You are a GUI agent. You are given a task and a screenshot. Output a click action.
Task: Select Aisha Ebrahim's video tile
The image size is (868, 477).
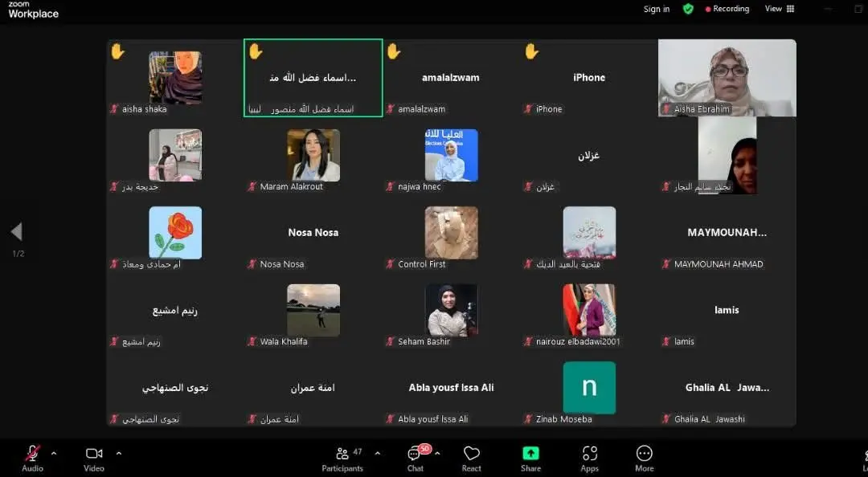coord(727,78)
